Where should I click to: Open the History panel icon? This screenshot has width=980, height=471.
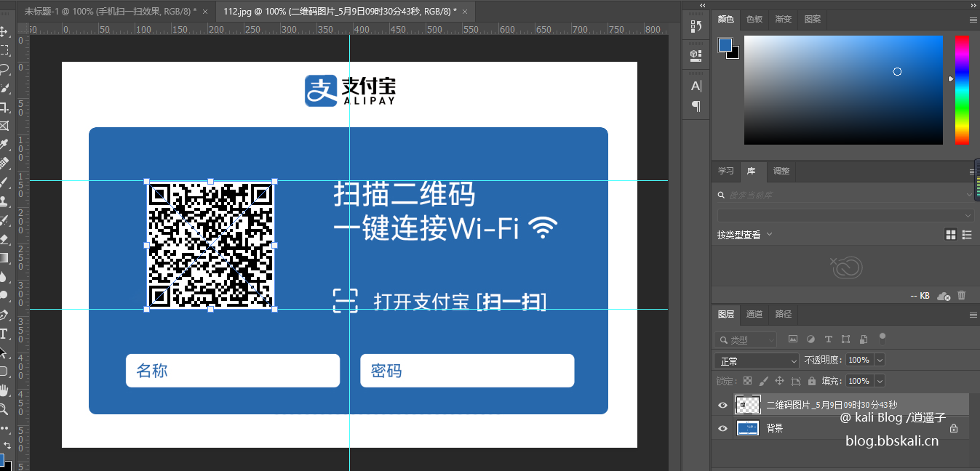click(x=696, y=26)
